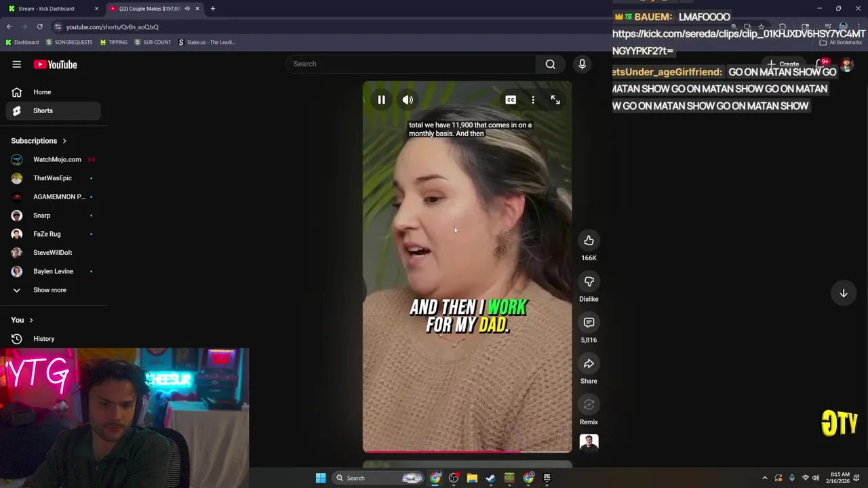Open the channel avatar below Remix
The height and width of the screenshot is (488, 868).
(x=589, y=443)
